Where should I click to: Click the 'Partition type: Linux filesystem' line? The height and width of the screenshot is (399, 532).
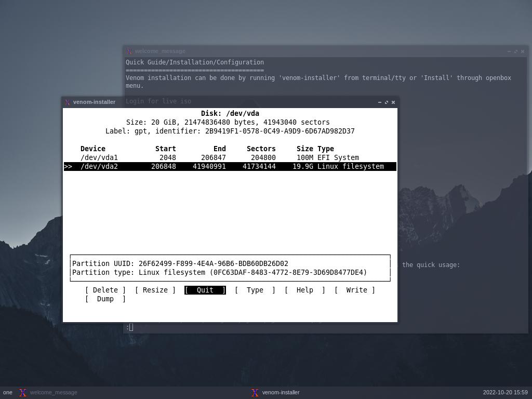[x=220, y=272]
